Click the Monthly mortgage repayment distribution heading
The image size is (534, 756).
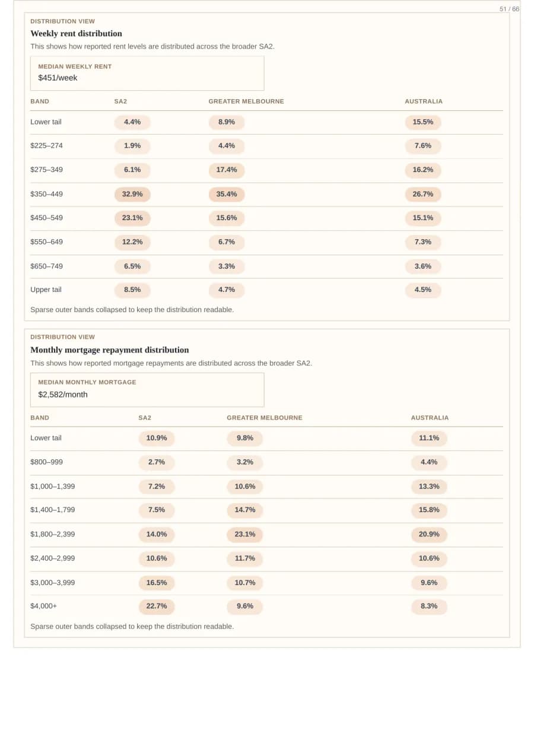110,350
